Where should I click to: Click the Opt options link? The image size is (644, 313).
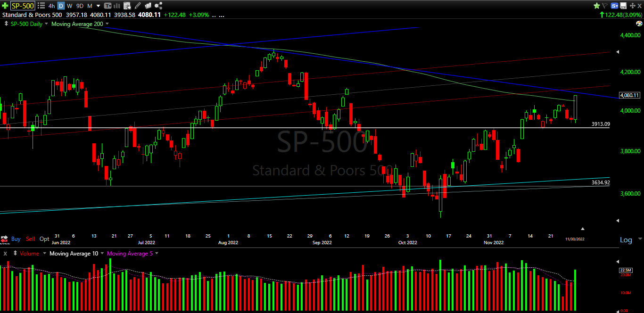click(44, 239)
